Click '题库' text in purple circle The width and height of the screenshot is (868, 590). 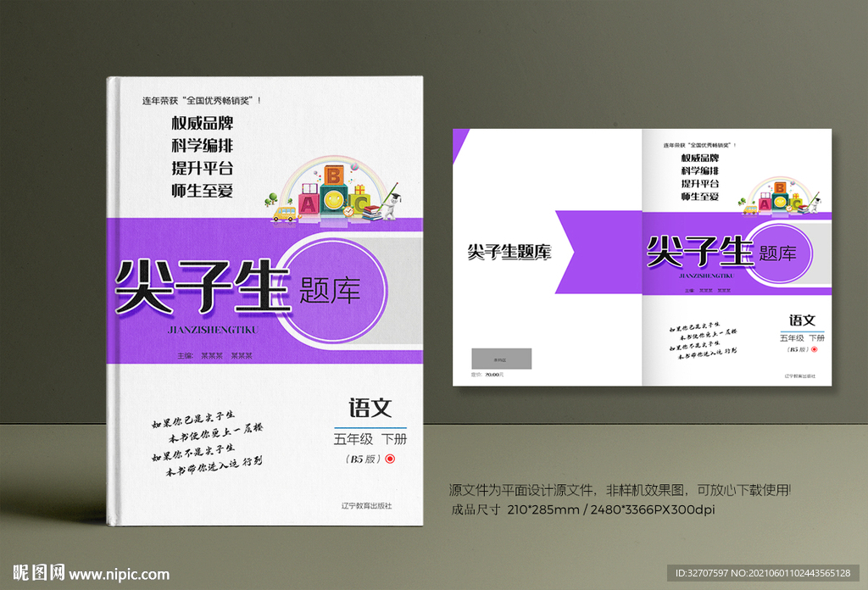pyautogui.click(x=330, y=291)
